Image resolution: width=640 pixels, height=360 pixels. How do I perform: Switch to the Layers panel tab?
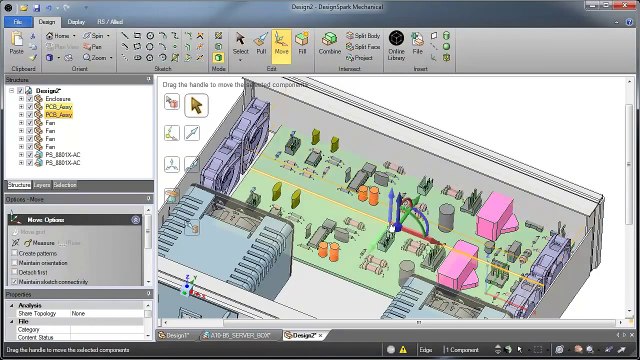point(42,185)
